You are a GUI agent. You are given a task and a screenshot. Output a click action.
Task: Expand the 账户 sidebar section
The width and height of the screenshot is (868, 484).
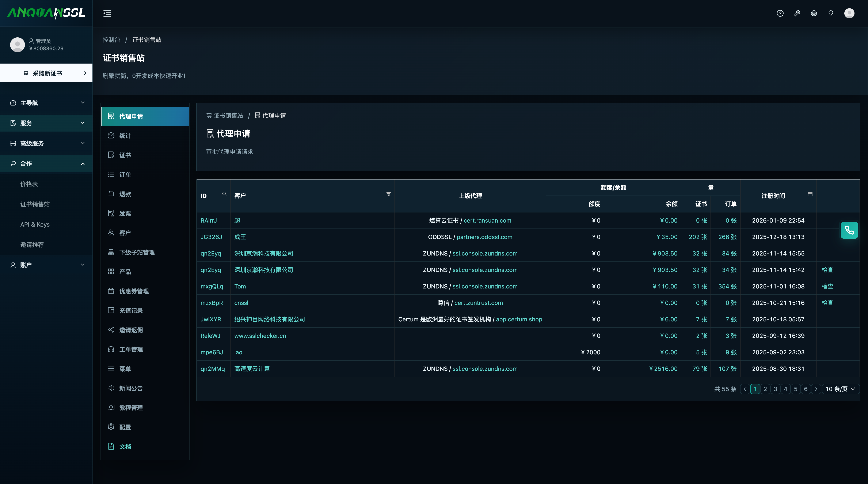point(46,265)
